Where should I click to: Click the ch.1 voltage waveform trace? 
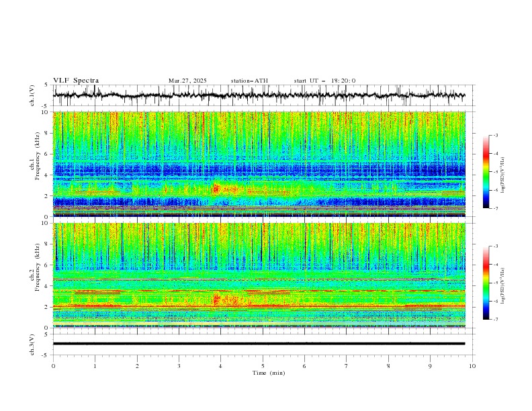[x=259, y=95]
